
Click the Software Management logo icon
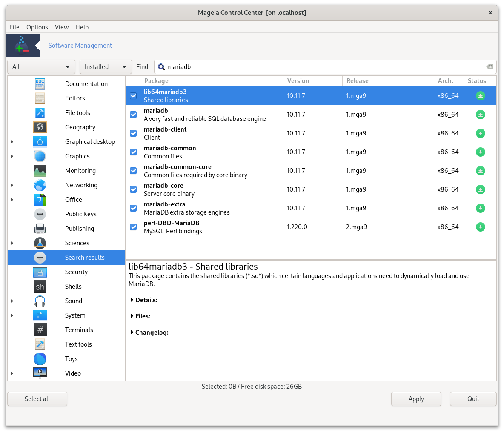[23, 46]
